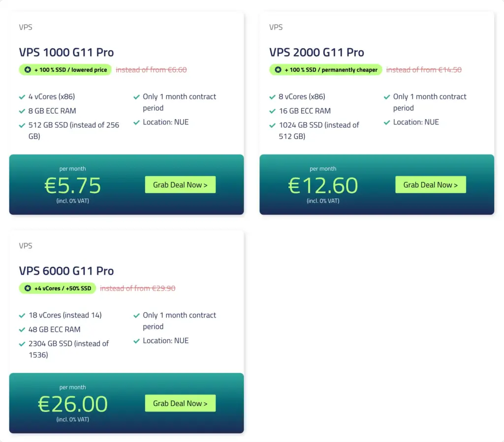The image size is (504, 442).
Task: Click Grab Deal Now for VPS 2000
Action: pyautogui.click(x=430, y=185)
